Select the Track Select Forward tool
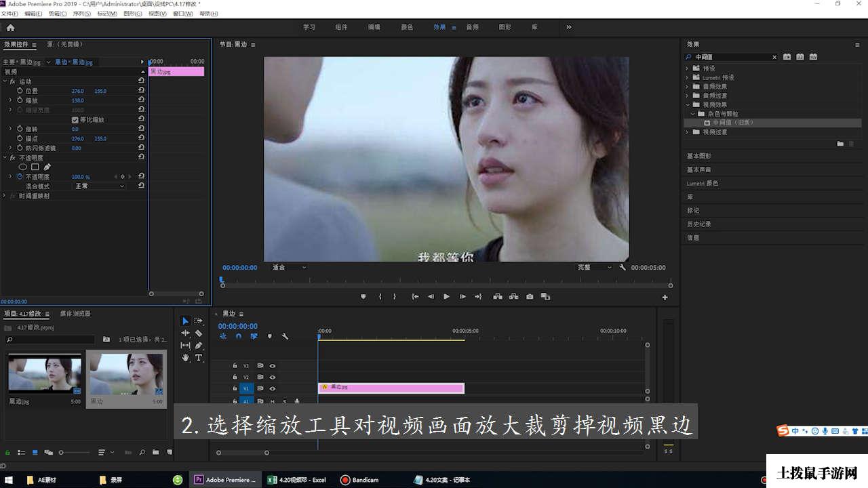868x488 pixels. point(199,321)
